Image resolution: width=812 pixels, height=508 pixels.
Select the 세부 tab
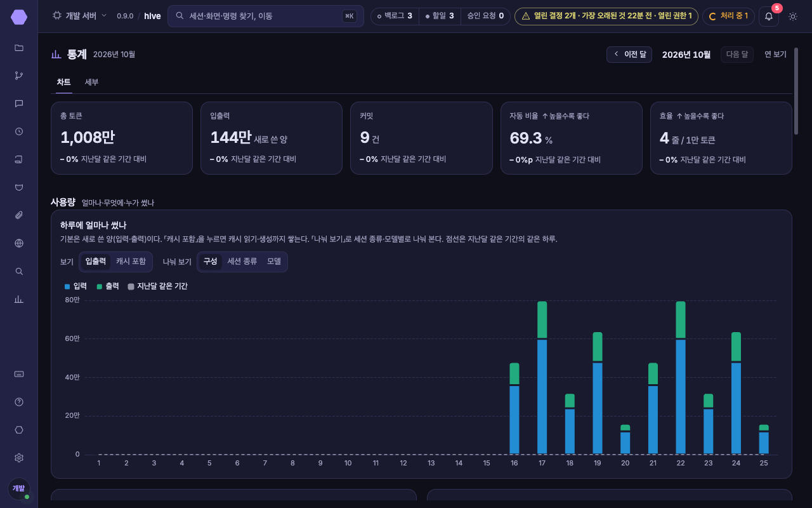(92, 83)
